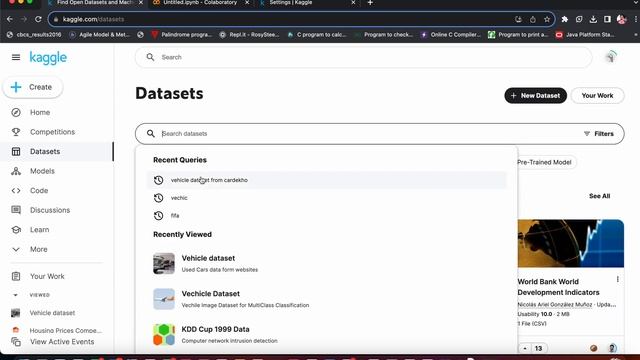Click magnifier icon in datasets search

[151, 133]
